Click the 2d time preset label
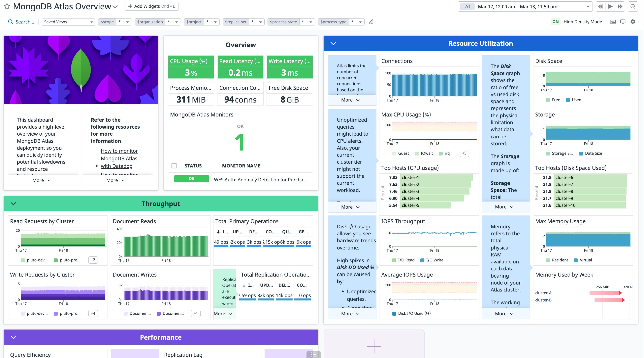The image size is (644, 358). pos(467,7)
